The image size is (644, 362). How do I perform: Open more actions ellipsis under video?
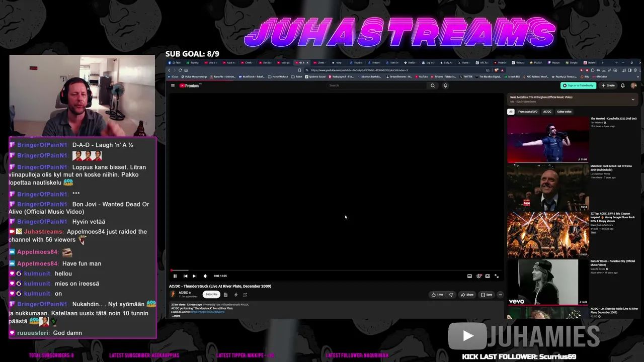pos(500,295)
